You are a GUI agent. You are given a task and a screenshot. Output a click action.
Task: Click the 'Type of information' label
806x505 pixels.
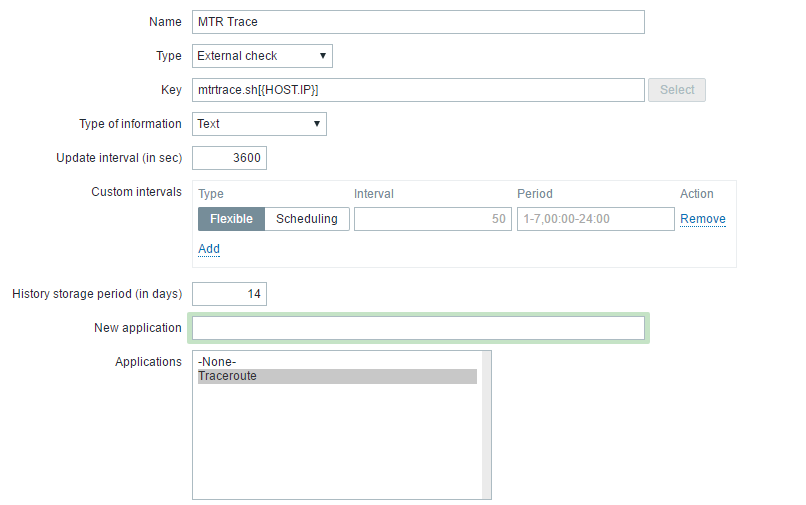coord(130,124)
